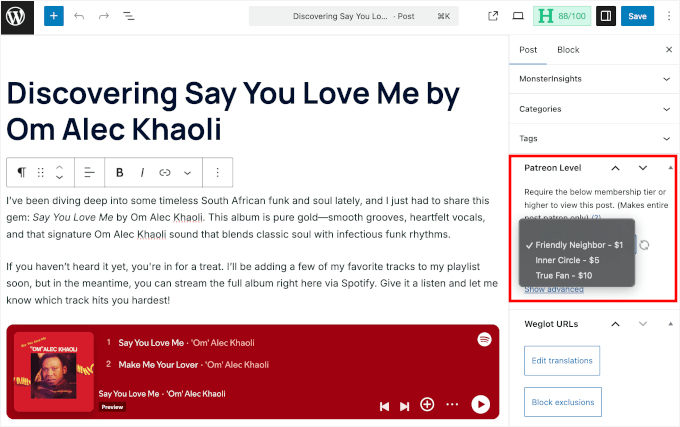Open the block inserter plus button
The image size is (680, 427).
54,16
